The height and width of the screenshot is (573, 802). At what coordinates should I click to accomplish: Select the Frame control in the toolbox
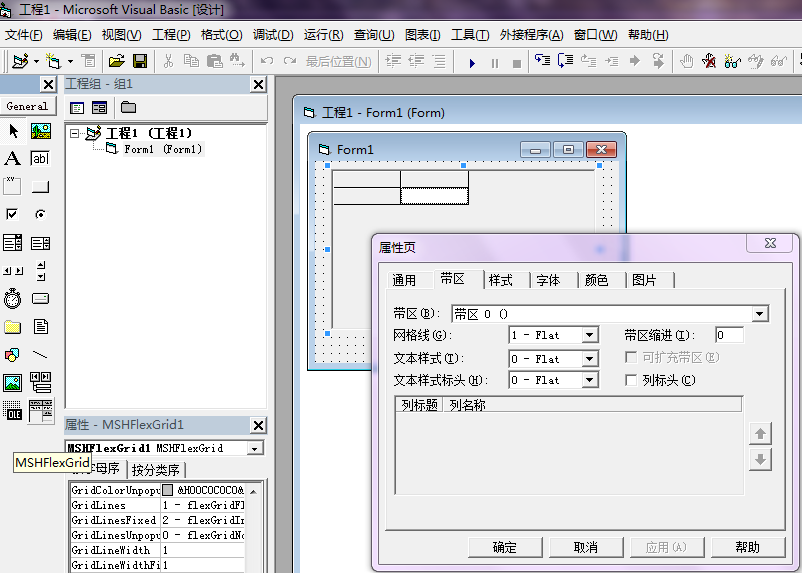coord(12,186)
